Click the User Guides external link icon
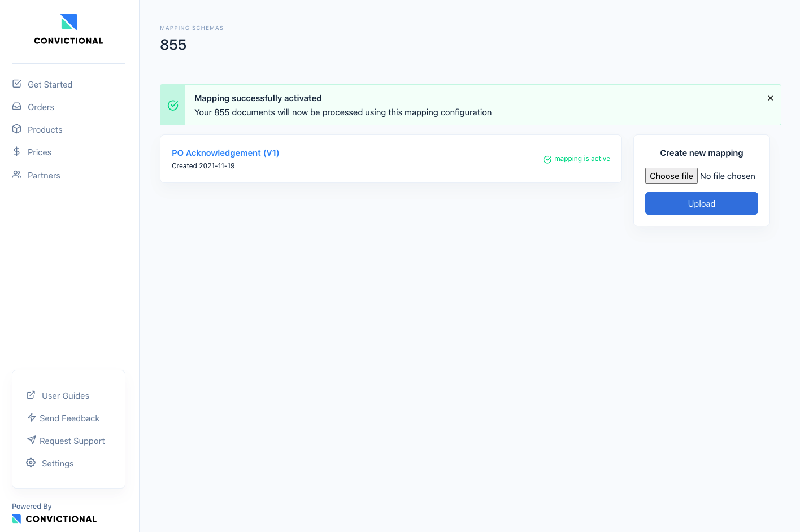This screenshot has width=800, height=532. click(x=31, y=395)
